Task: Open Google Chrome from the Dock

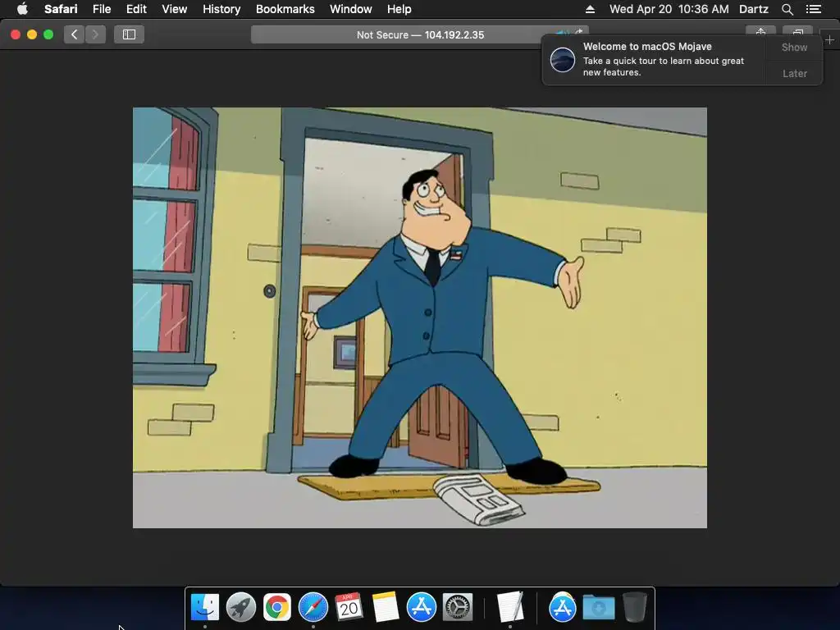Action: pyautogui.click(x=277, y=607)
